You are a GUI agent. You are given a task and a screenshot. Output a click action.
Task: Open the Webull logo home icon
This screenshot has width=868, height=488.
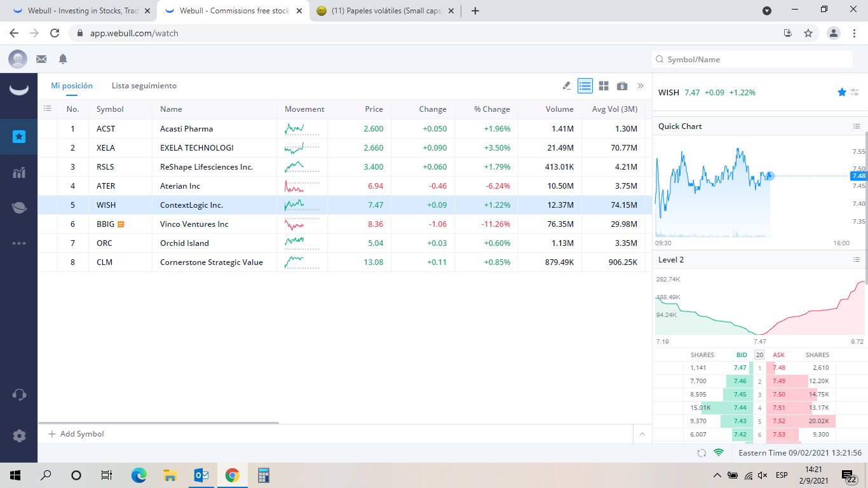pyautogui.click(x=19, y=90)
